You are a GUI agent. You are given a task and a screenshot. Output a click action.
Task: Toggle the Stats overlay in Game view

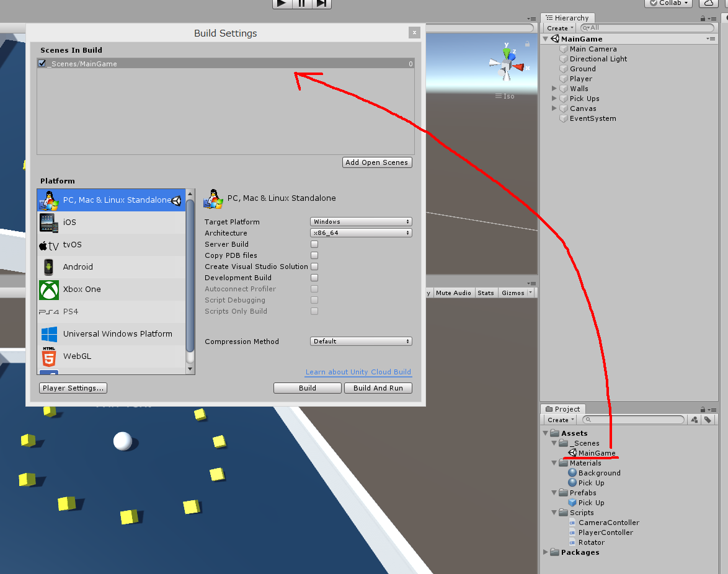(486, 293)
